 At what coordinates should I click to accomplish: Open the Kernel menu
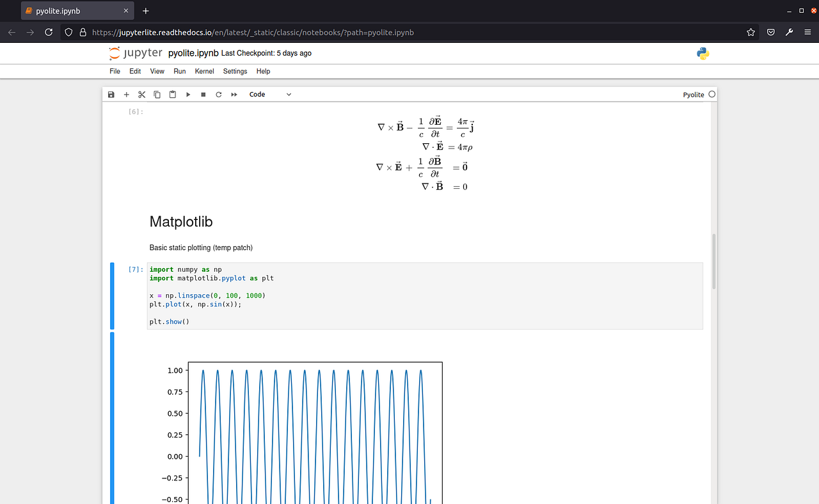tap(203, 71)
